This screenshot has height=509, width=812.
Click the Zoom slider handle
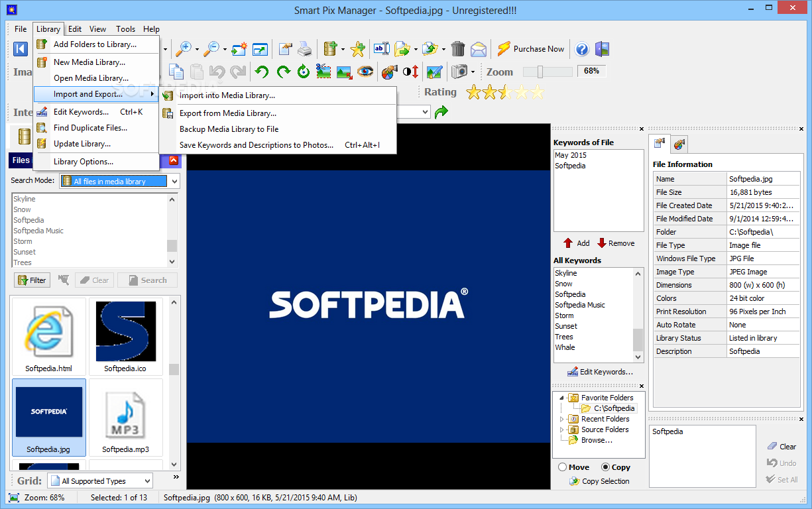540,72
